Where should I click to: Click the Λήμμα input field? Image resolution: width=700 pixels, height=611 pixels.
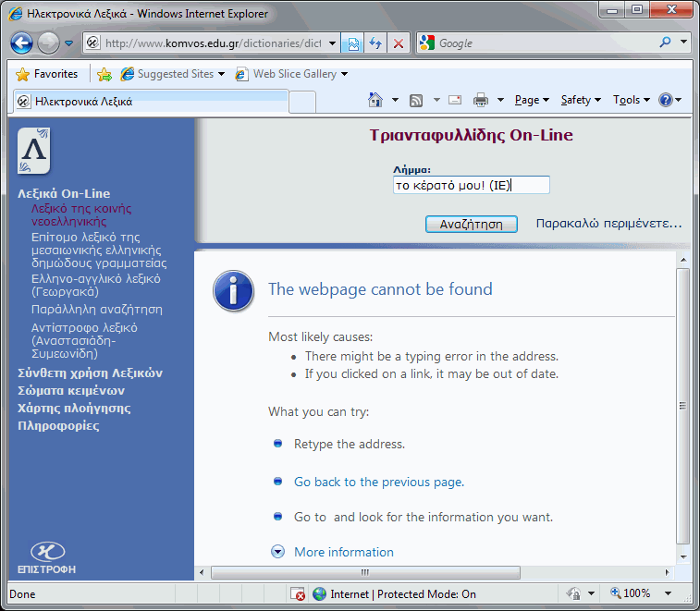(x=471, y=185)
